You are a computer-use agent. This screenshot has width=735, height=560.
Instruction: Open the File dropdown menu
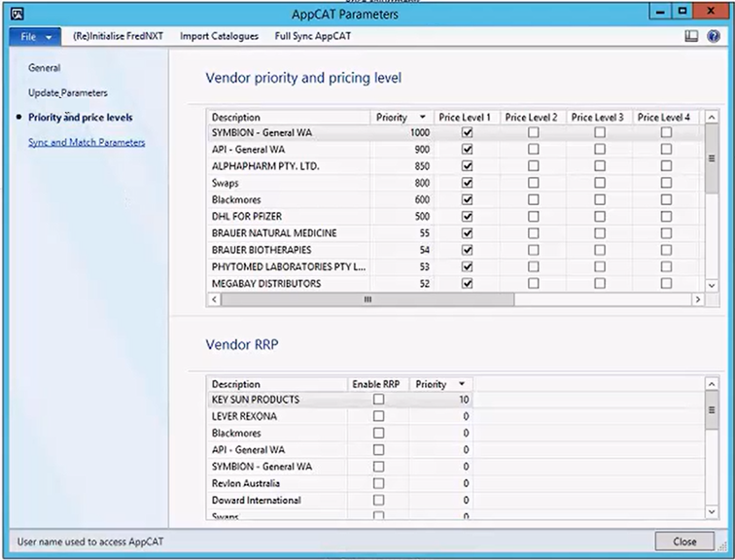[35, 37]
